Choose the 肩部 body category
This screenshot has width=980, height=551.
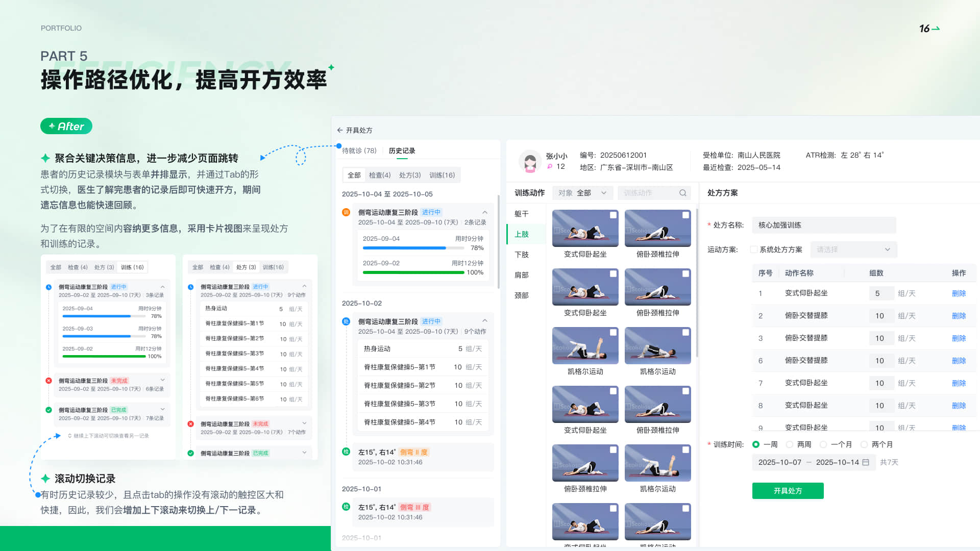click(x=522, y=275)
